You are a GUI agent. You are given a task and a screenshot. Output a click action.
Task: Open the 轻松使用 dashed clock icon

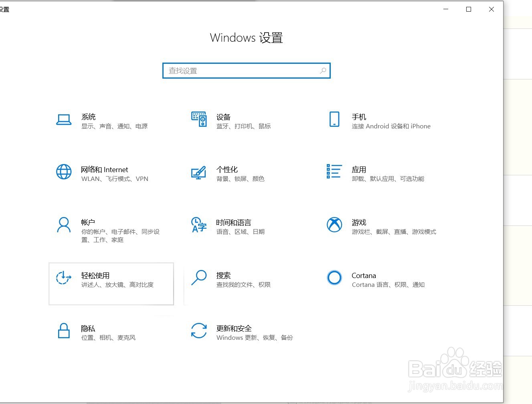click(x=64, y=277)
